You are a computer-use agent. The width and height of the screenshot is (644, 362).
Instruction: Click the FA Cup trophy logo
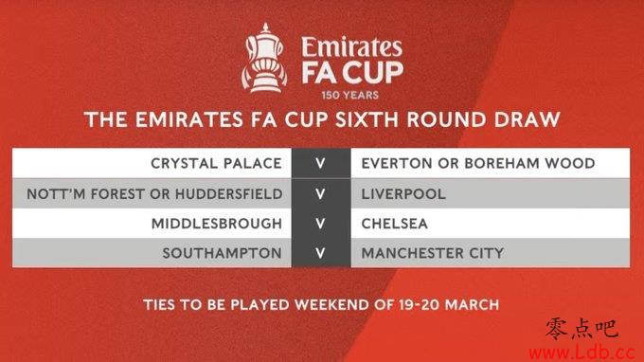coord(264,58)
